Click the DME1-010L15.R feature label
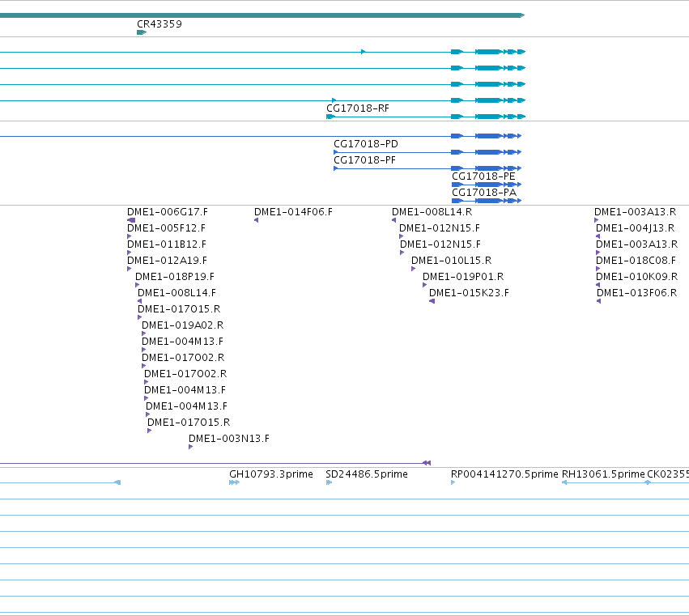 point(451,261)
